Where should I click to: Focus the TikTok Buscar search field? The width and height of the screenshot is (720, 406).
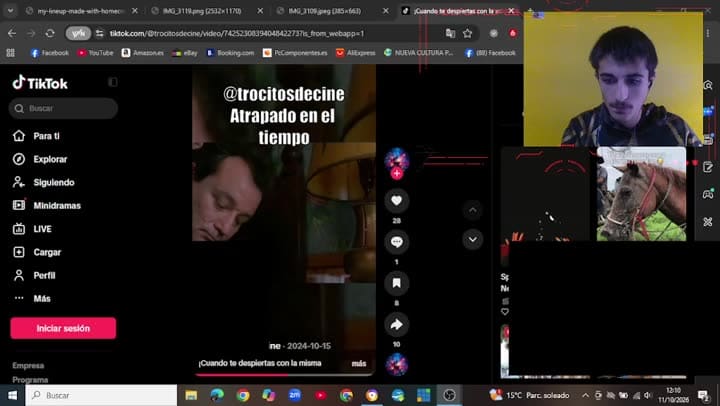point(63,108)
